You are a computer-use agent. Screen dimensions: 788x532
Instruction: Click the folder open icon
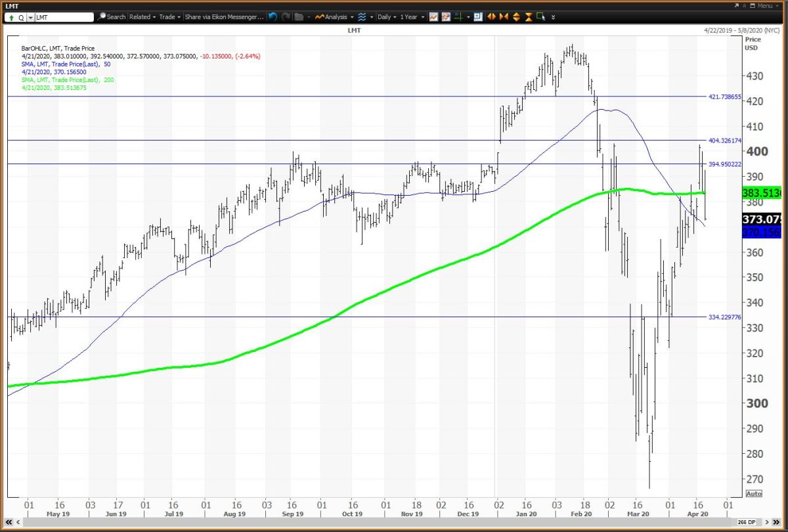pos(299,16)
